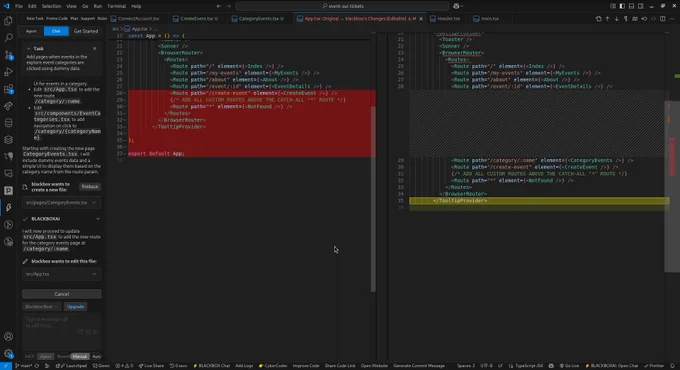Screen dimensions: 680x370
Task: Toggle the primary sidebar layout icon
Action: pyautogui.click(x=622, y=6)
